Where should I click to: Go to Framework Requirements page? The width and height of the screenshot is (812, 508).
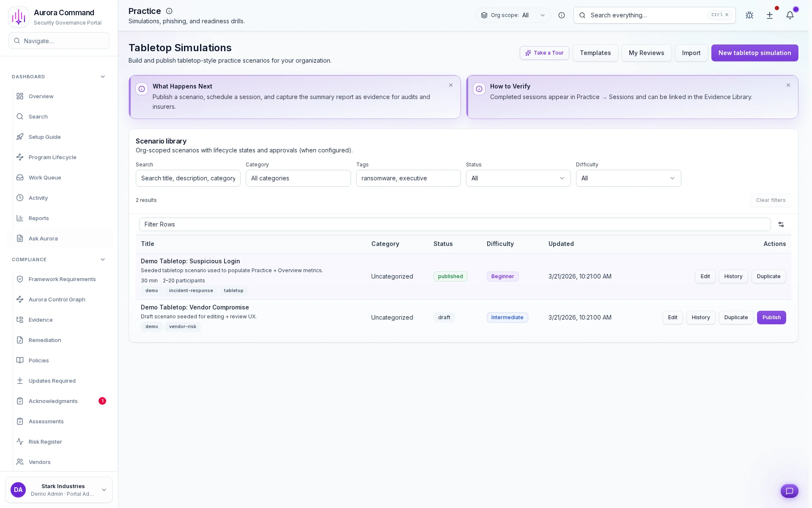62,279
